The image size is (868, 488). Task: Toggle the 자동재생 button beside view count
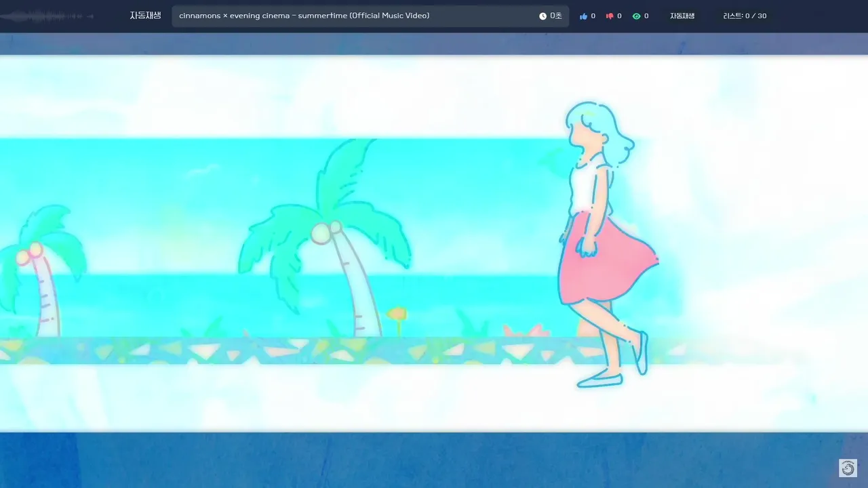[682, 16]
